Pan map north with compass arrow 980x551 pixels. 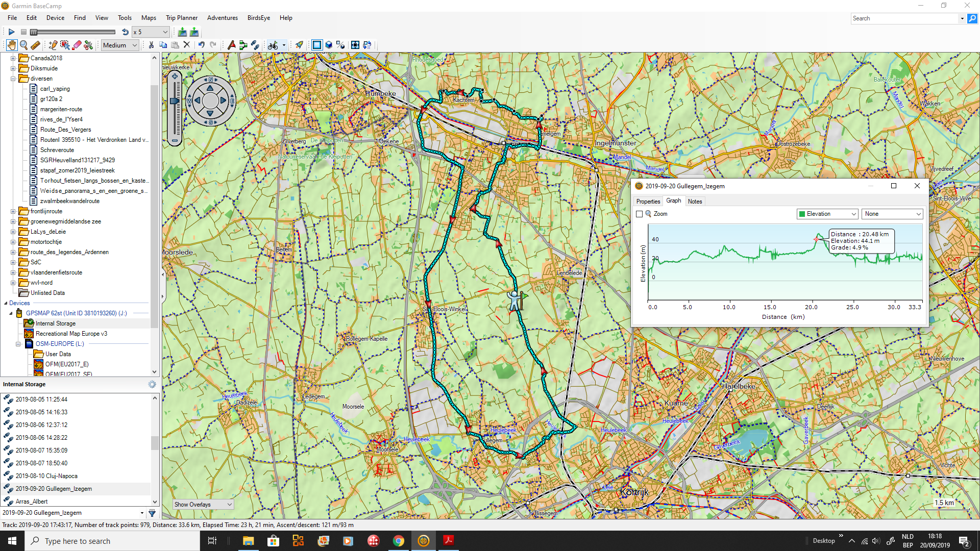click(210, 88)
